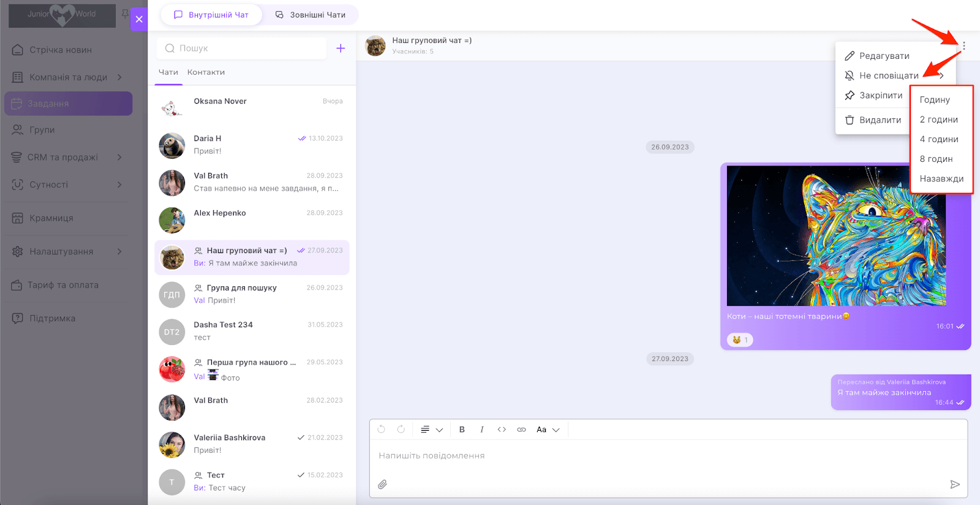Click the undo icon in message editor
Viewport: 980px width, 505px height.
[x=382, y=430]
